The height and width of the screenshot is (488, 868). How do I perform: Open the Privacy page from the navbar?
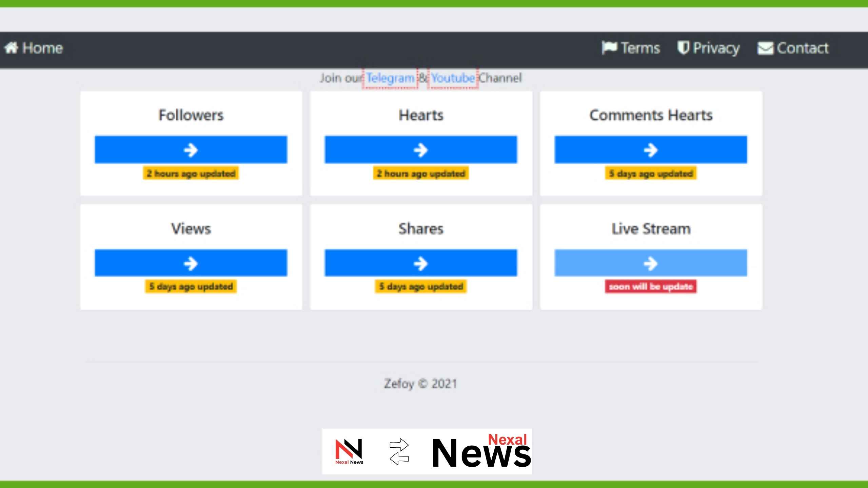click(x=716, y=47)
